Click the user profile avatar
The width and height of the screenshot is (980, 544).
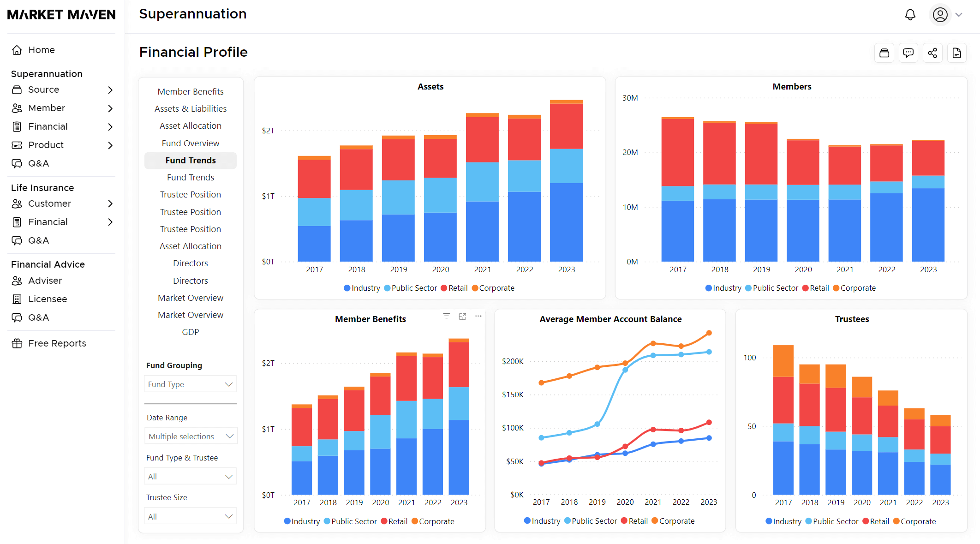(940, 14)
